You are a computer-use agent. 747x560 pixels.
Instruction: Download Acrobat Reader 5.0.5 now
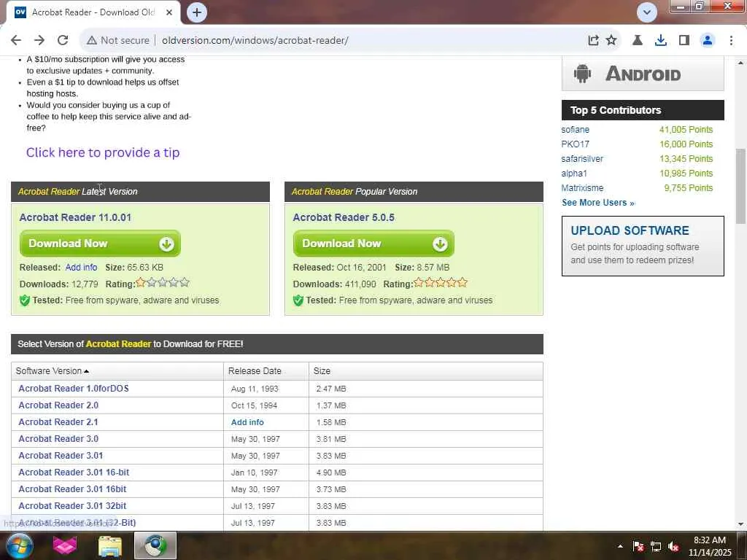pyautogui.click(x=373, y=244)
